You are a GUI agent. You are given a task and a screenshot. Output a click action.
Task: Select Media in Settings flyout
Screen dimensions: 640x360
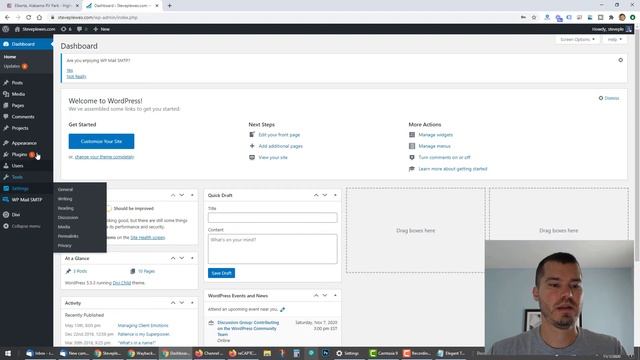click(64, 227)
